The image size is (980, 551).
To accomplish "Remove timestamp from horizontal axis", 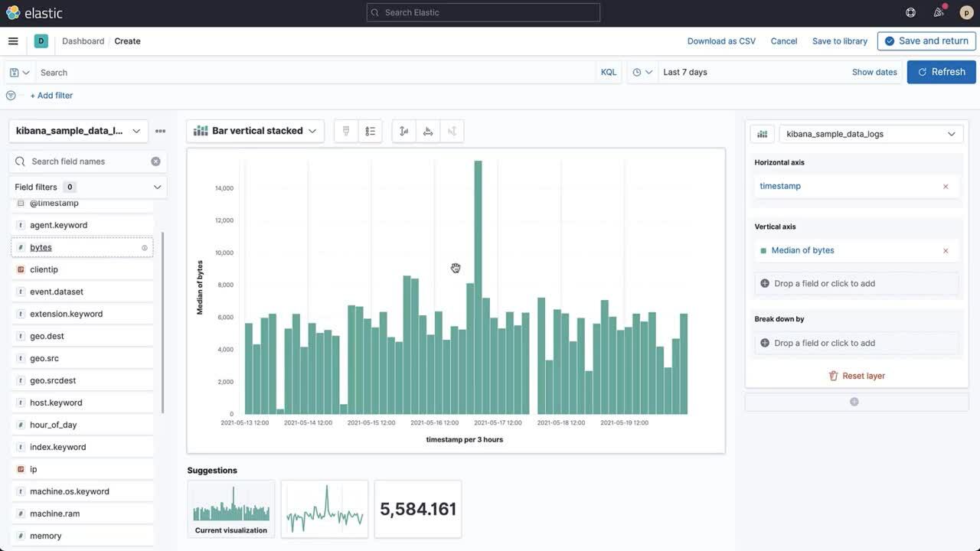I will point(946,187).
